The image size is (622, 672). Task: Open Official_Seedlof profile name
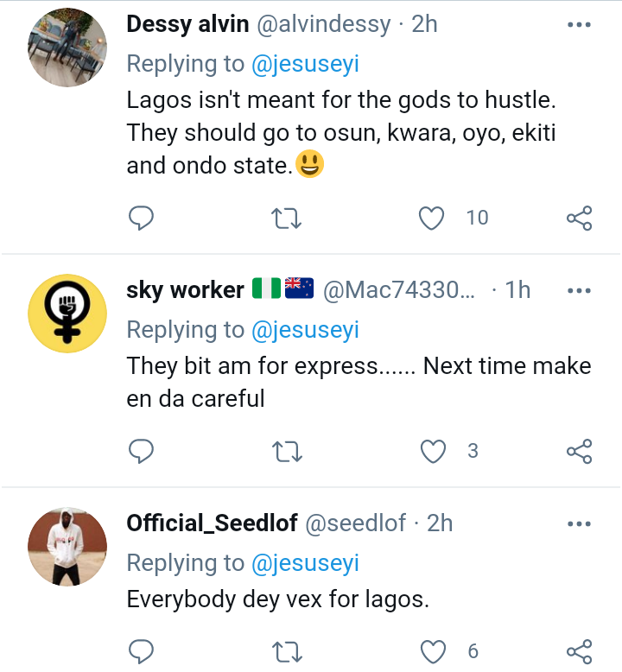click(212, 523)
